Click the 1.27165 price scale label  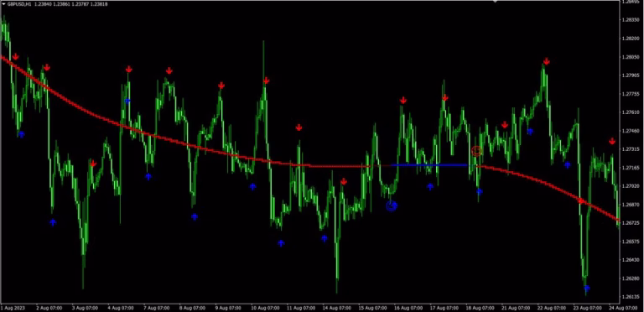coord(632,168)
